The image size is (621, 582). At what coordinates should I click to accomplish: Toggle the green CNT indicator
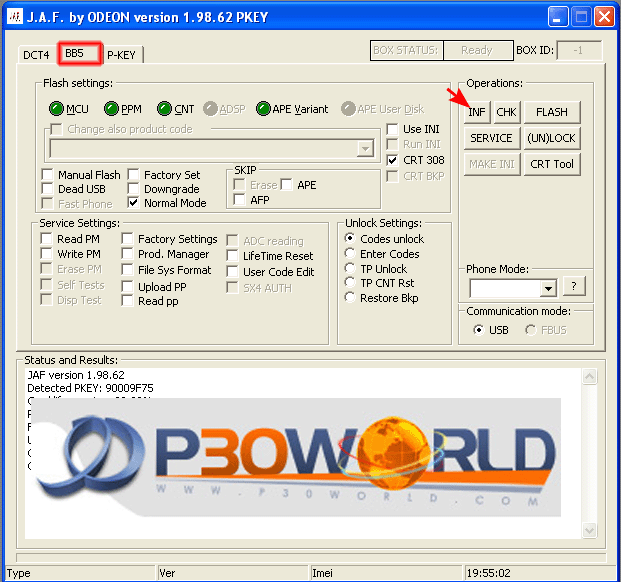coord(164,109)
